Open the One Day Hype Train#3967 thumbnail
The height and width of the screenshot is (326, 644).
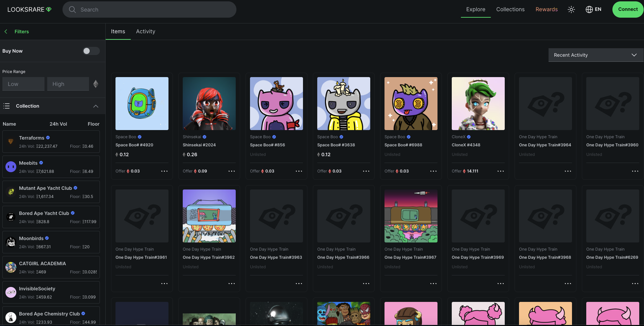click(x=411, y=216)
